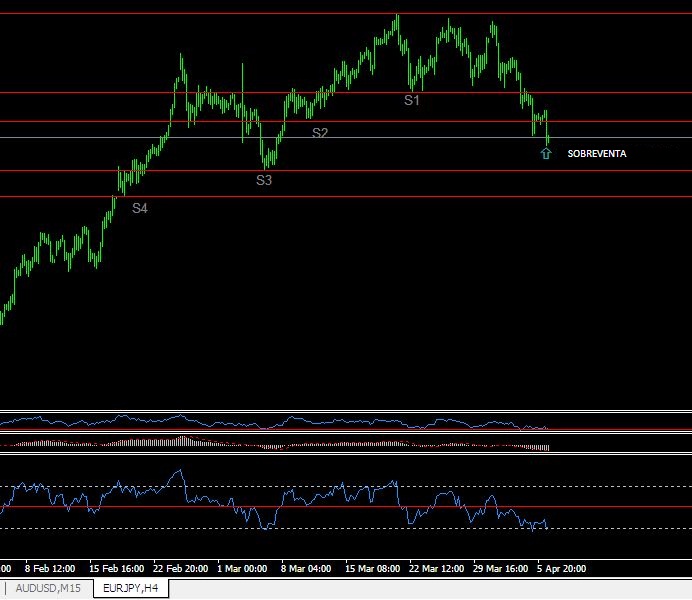Select the S4 support label
This screenshot has height=600, width=692.
[x=140, y=208]
